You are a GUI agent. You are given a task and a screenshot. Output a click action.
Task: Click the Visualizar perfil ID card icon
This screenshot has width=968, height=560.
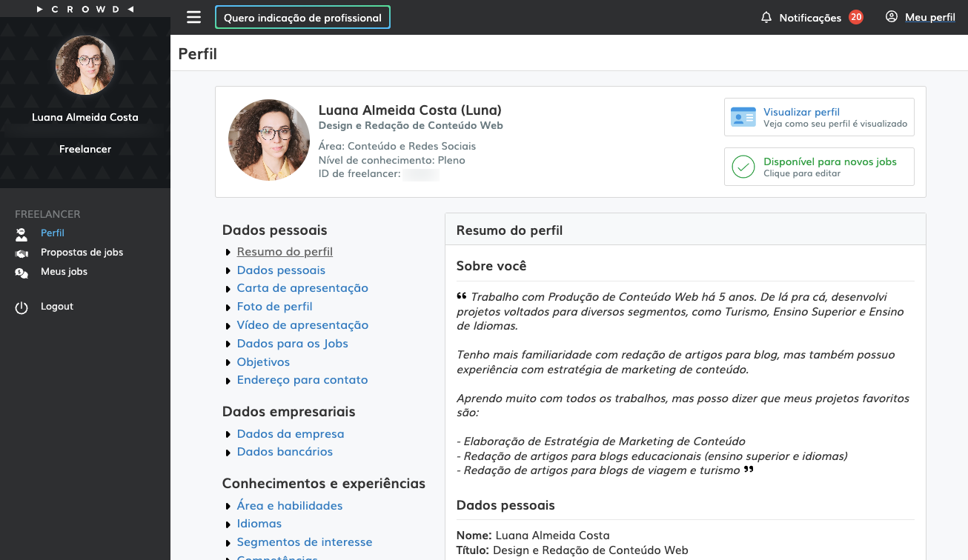(x=743, y=117)
